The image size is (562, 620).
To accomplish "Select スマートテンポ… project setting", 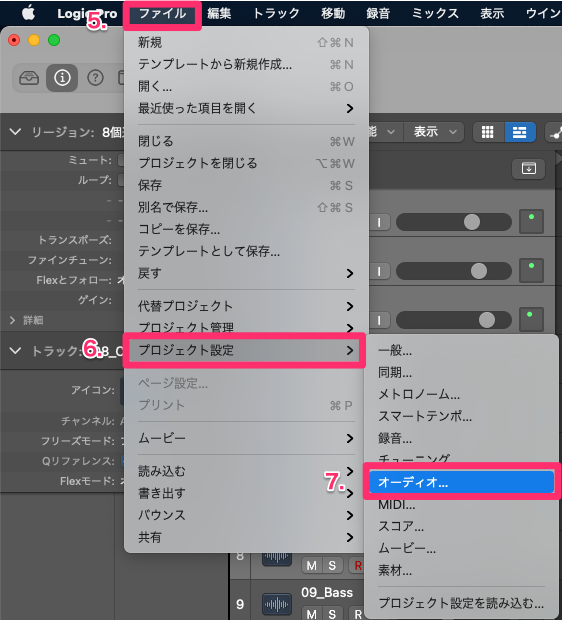I will point(461,416).
